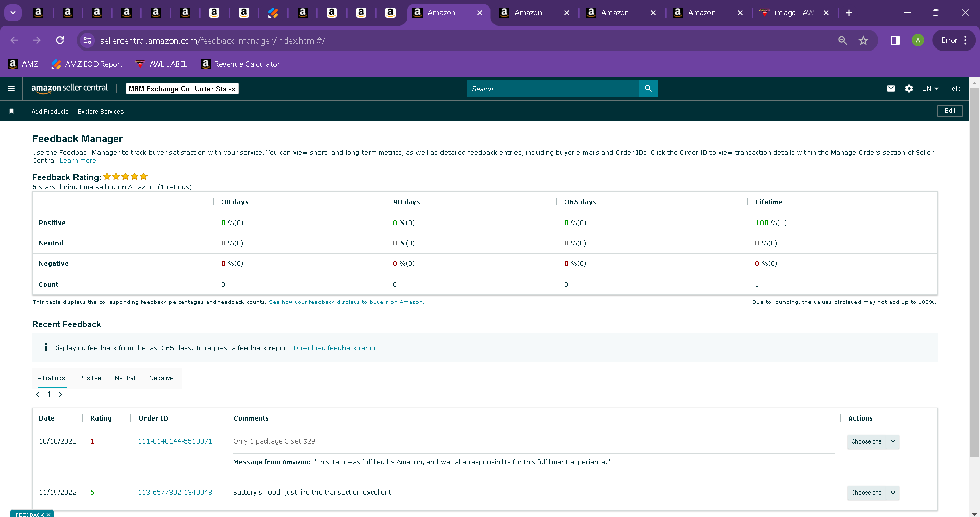
Task: Click the search magnifier button in Seller Central
Action: coord(648,89)
